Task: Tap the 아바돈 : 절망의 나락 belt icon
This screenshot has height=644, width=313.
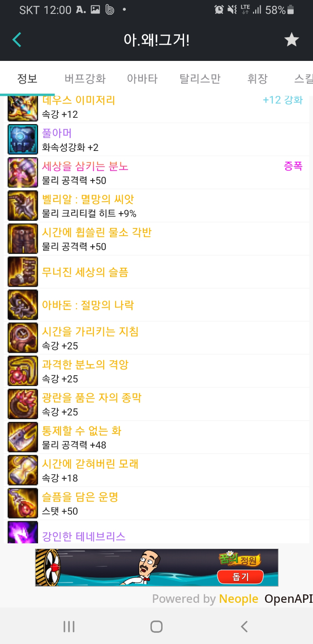Action: [23, 305]
